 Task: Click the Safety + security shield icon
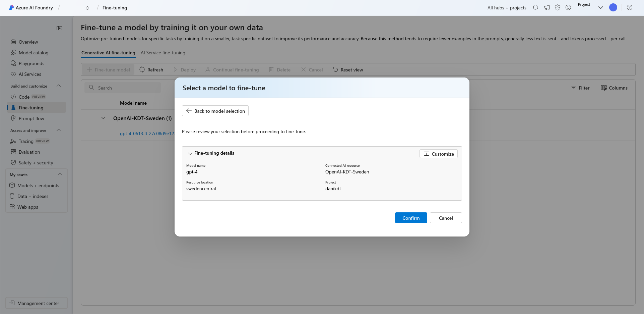(x=13, y=163)
